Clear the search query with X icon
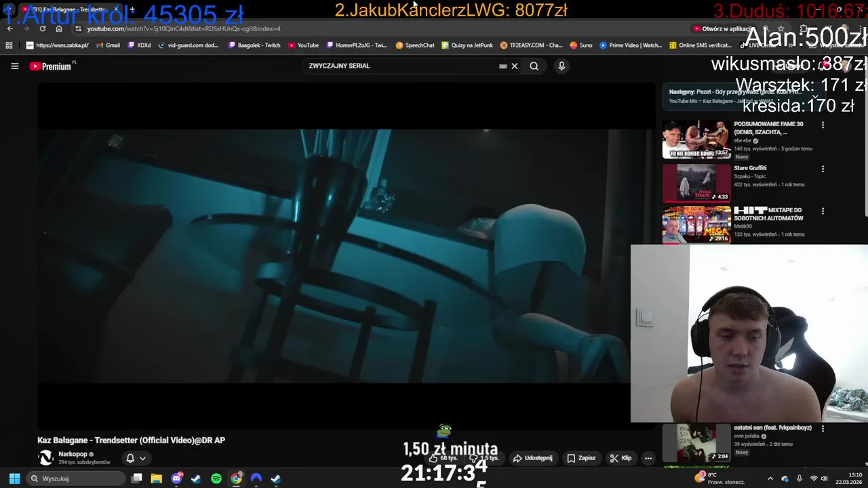Screen dimensions: 868x488 pos(515,66)
